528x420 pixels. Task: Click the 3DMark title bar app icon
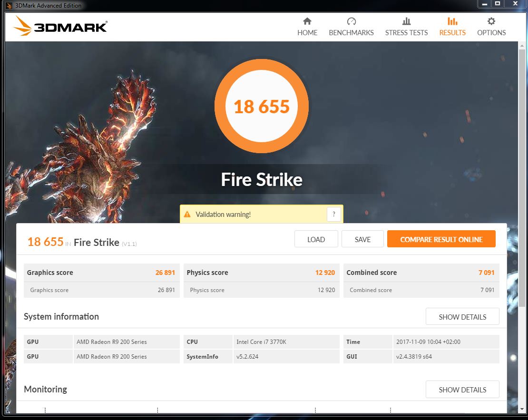[x=9, y=5]
